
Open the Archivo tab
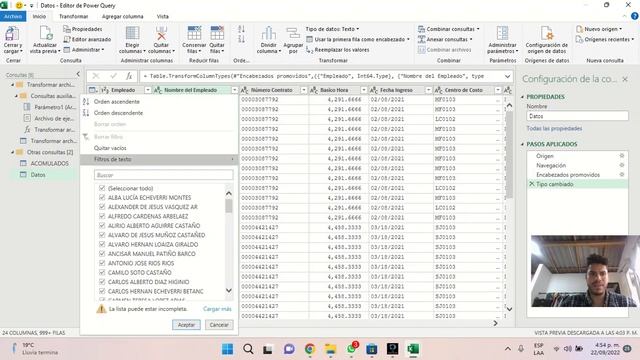(13, 16)
